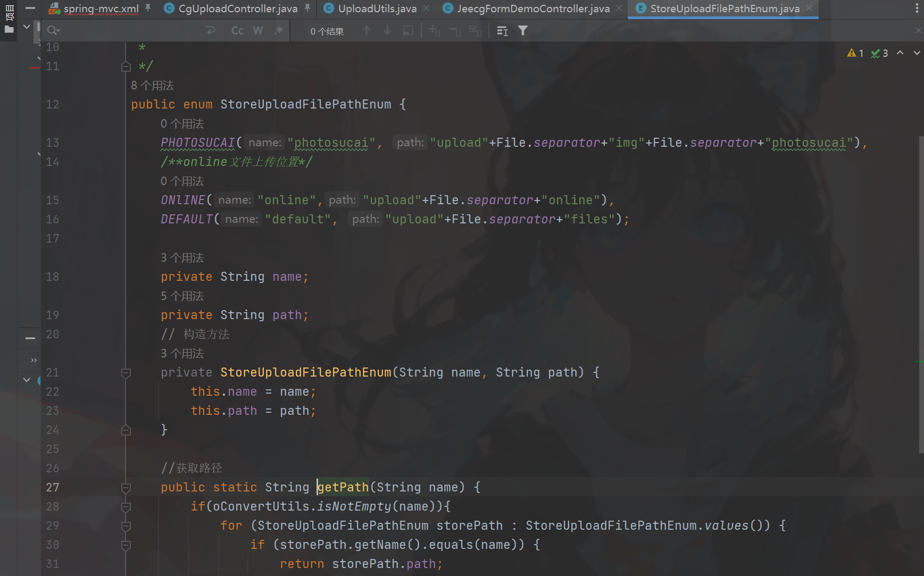Go to previous search occurrence arrow
The image size is (924, 576).
point(367,31)
